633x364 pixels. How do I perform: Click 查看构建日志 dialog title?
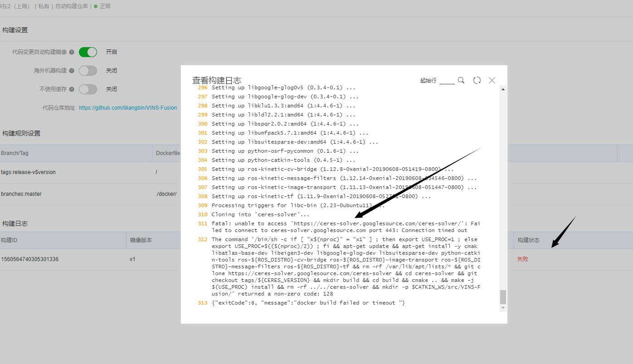click(217, 80)
